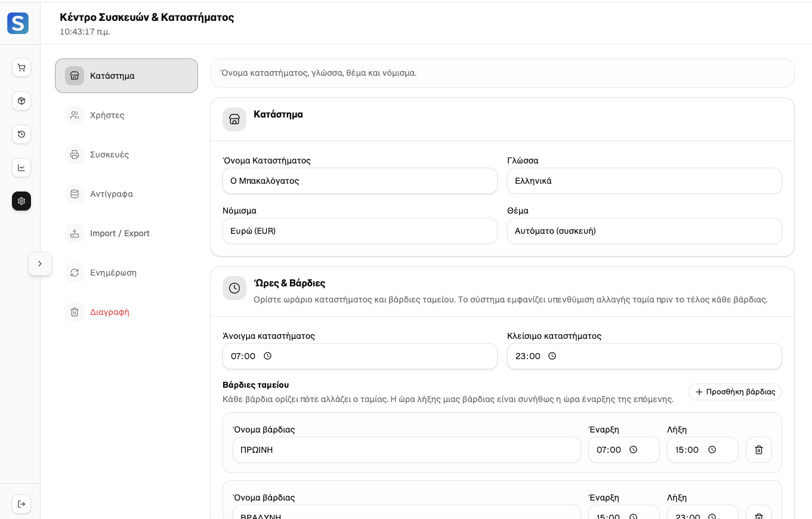The image size is (812, 519).
Task: Click the download tray icon beside Import / Export
Action: (75, 233)
